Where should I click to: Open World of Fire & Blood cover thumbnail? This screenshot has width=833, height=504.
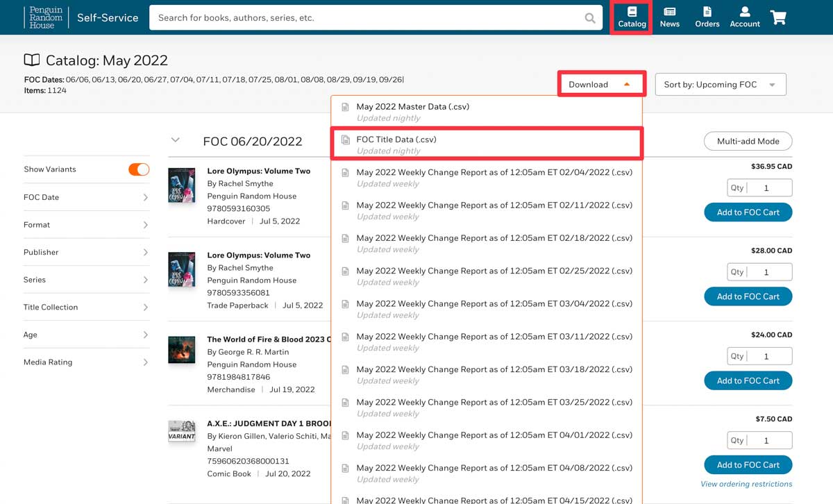click(182, 350)
